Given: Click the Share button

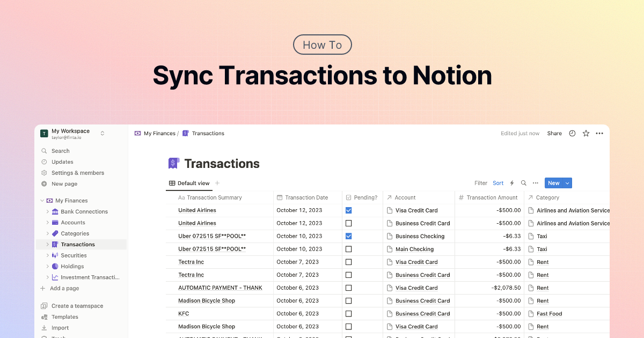Looking at the screenshot, I should (554, 133).
